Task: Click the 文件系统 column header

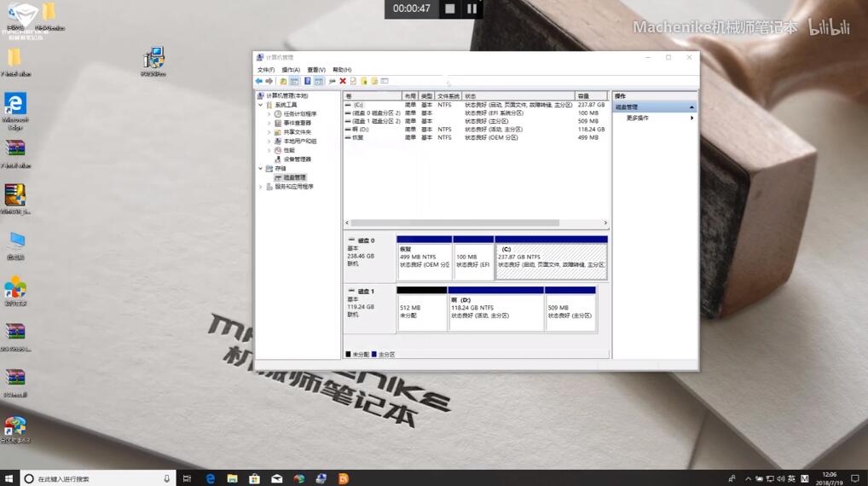Action: click(x=448, y=96)
